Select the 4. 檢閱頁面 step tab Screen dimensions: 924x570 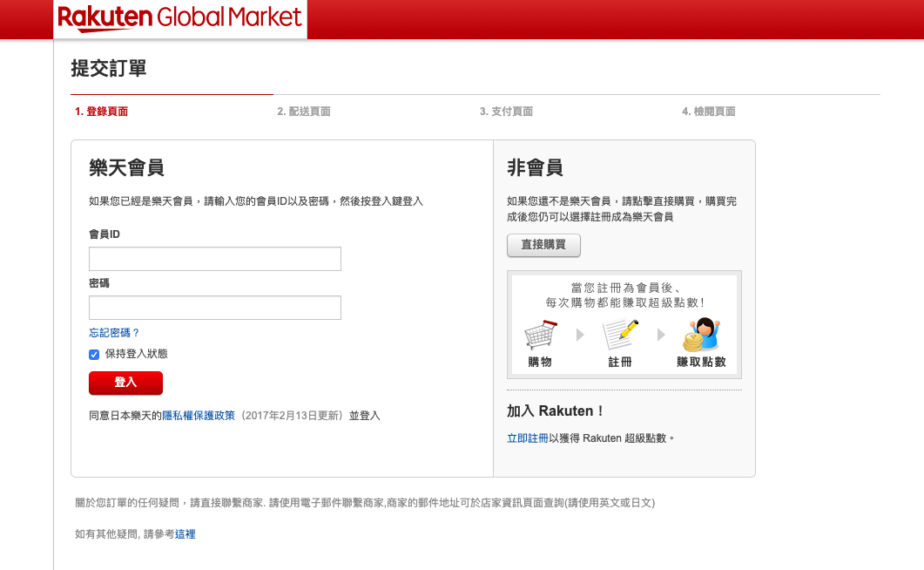(x=708, y=112)
